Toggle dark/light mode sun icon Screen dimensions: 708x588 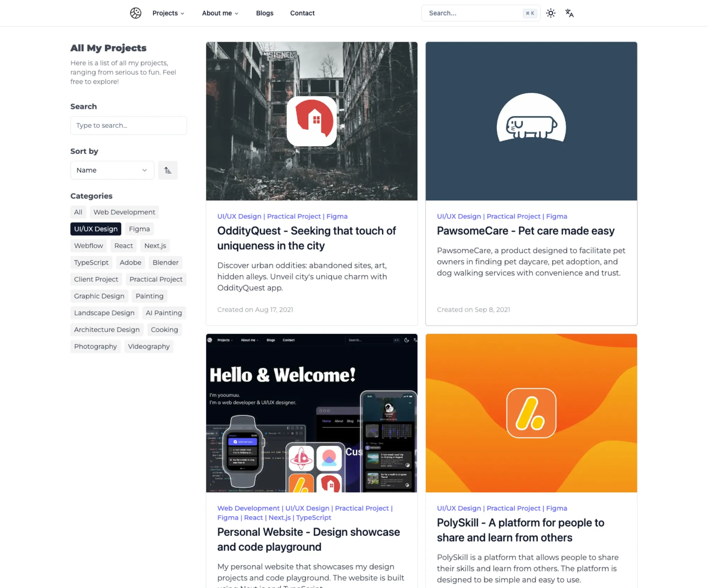click(550, 13)
